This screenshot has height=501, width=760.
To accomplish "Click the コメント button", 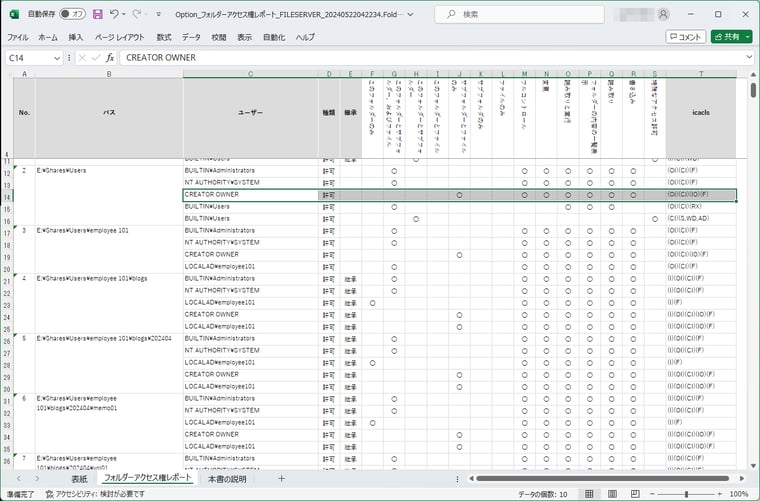I will pyautogui.click(x=685, y=37).
